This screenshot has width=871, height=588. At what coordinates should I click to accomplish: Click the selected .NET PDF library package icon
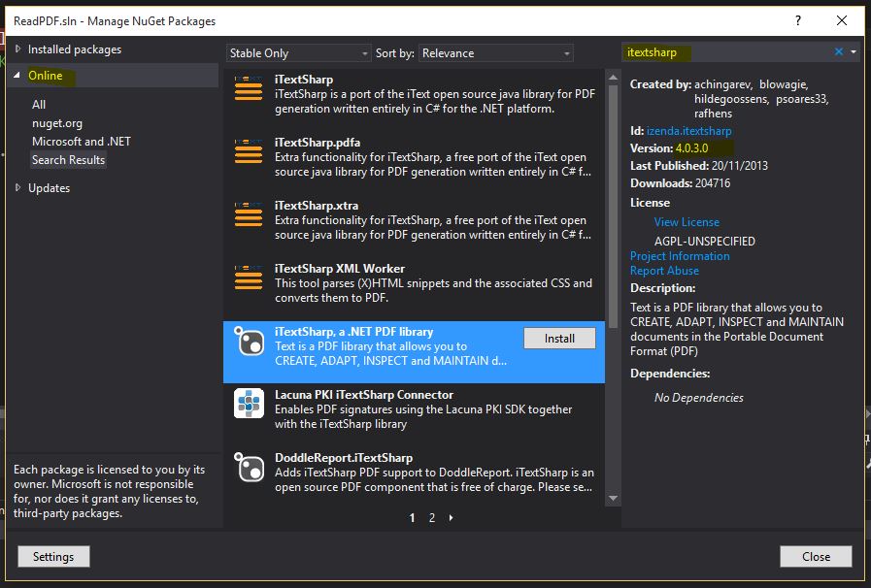coord(249,341)
